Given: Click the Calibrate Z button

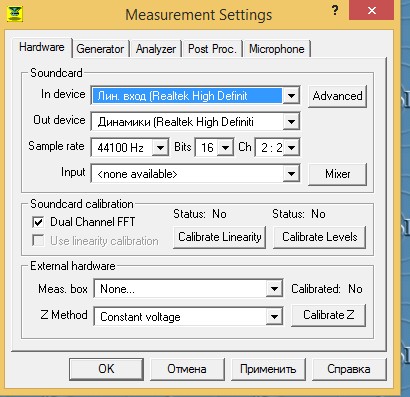Looking at the screenshot, I should 328,315.
